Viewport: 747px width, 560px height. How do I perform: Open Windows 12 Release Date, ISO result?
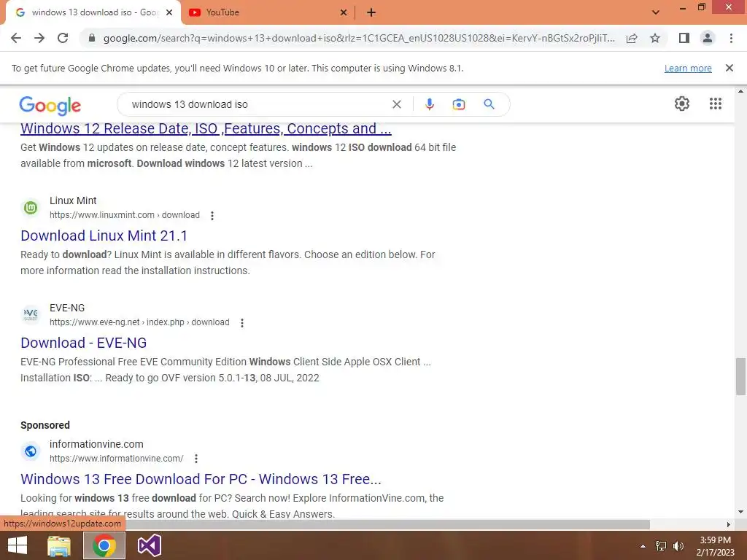(206, 128)
